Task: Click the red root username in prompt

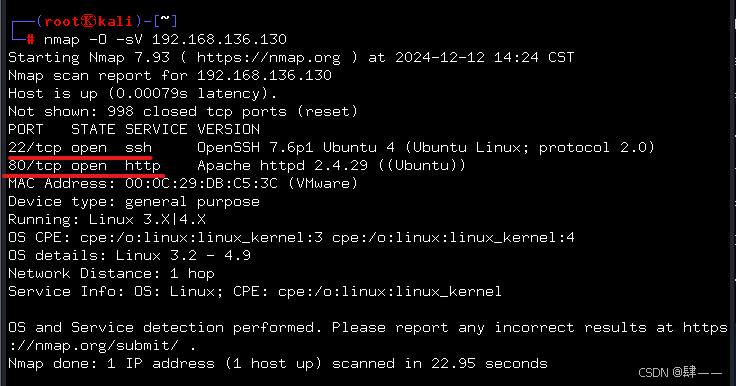Action: (61, 21)
